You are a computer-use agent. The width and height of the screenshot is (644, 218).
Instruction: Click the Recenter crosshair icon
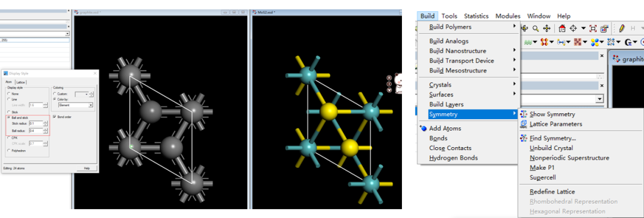[574, 29]
